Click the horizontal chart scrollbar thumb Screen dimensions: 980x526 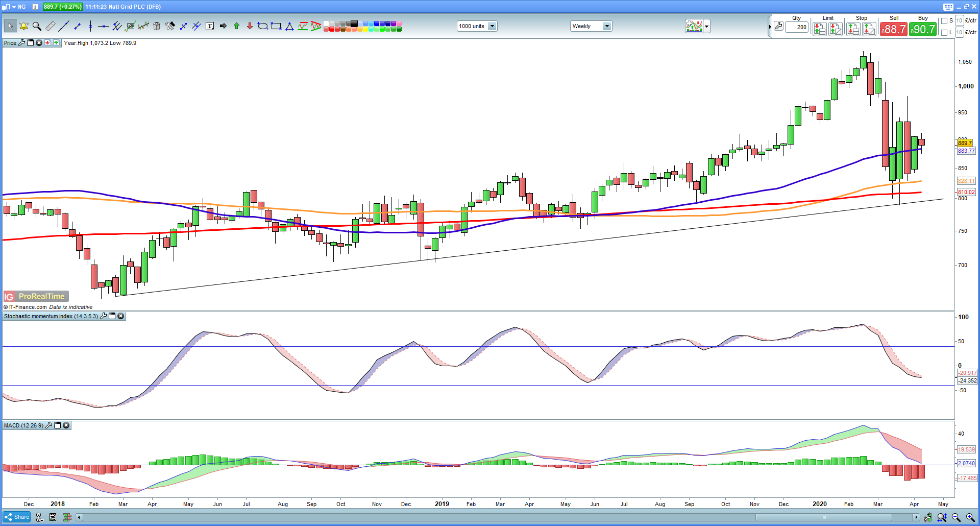click(x=823, y=517)
